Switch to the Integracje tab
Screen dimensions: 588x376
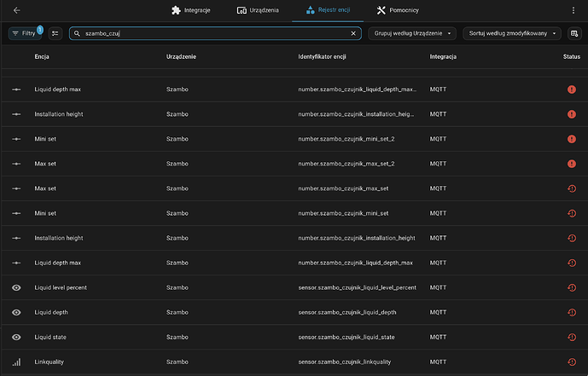pyautogui.click(x=190, y=10)
